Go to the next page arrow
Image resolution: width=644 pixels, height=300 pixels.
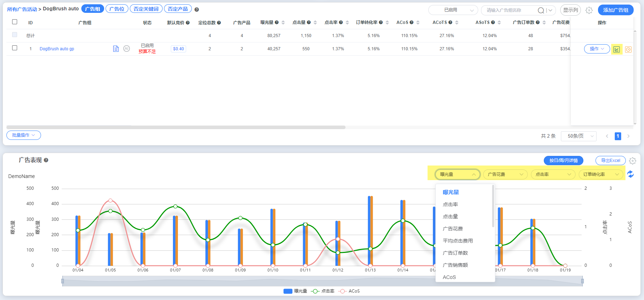tap(628, 136)
